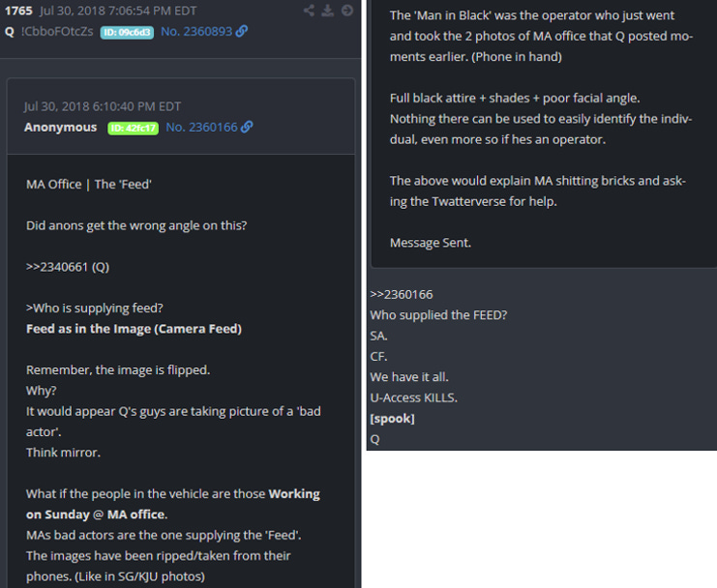Click the Anonymous poster name
Image resolution: width=717 pixels, height=588 pixels.
60,127
